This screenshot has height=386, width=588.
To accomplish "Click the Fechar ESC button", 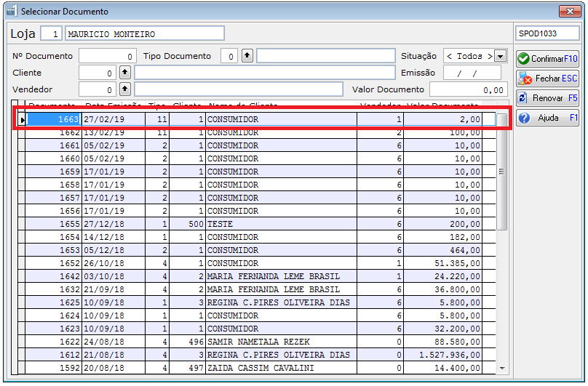I will (547, 79).
